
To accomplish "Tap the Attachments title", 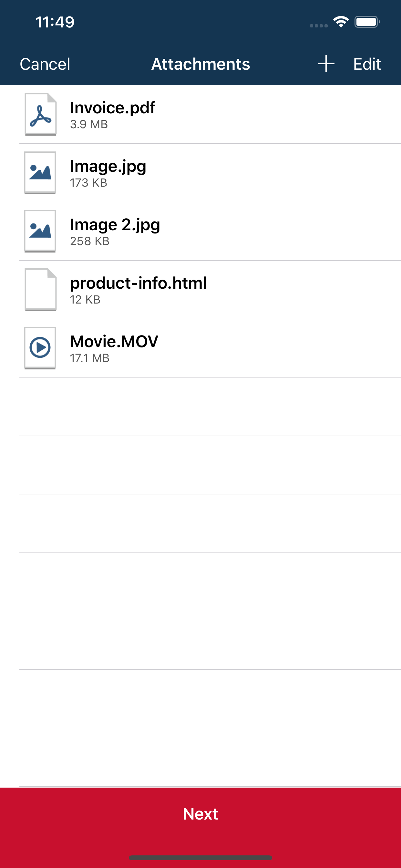I will coord(200,64).
